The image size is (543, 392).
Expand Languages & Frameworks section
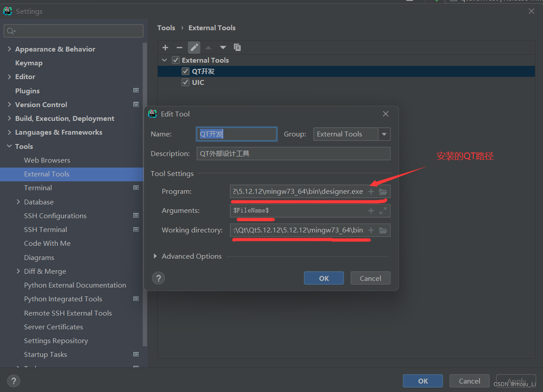[9, 132]
